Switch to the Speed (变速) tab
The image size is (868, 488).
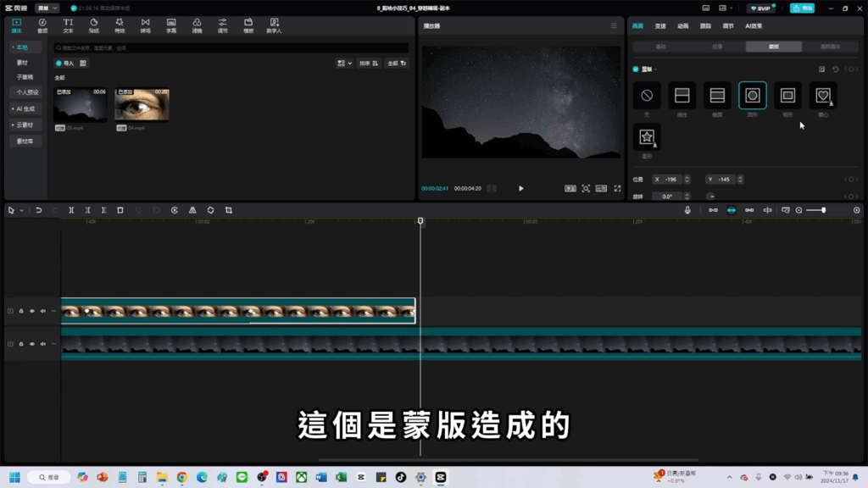[660, 26]
